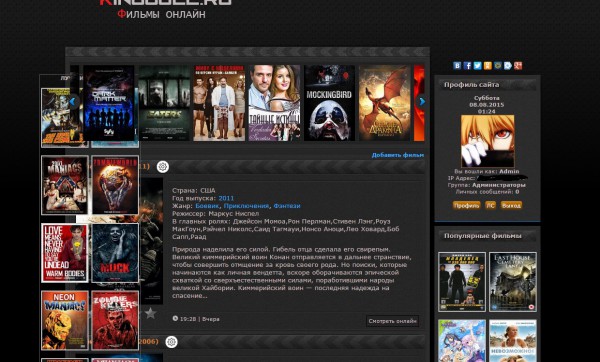
Task: Share on Facebook icon
Action: coord(467,65)
